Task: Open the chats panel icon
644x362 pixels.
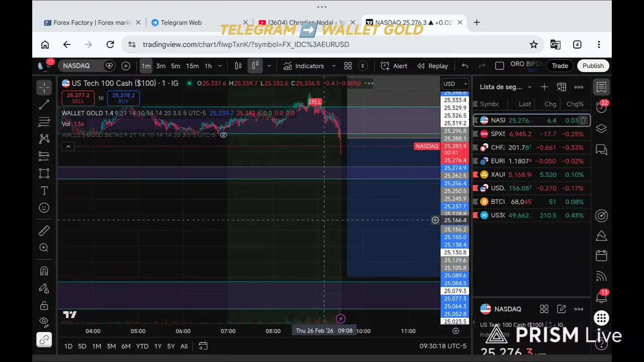Action: click(x=601, y=149)
